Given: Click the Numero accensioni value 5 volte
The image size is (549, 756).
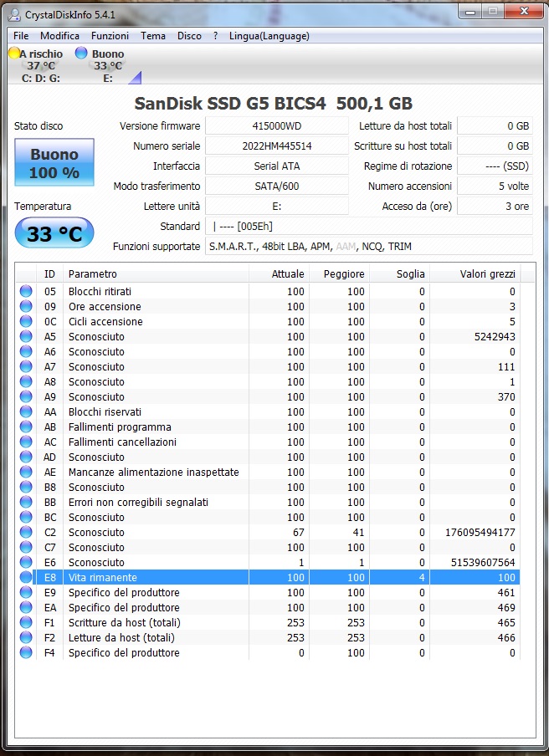Looking at the screenshot, I should 495,186.
